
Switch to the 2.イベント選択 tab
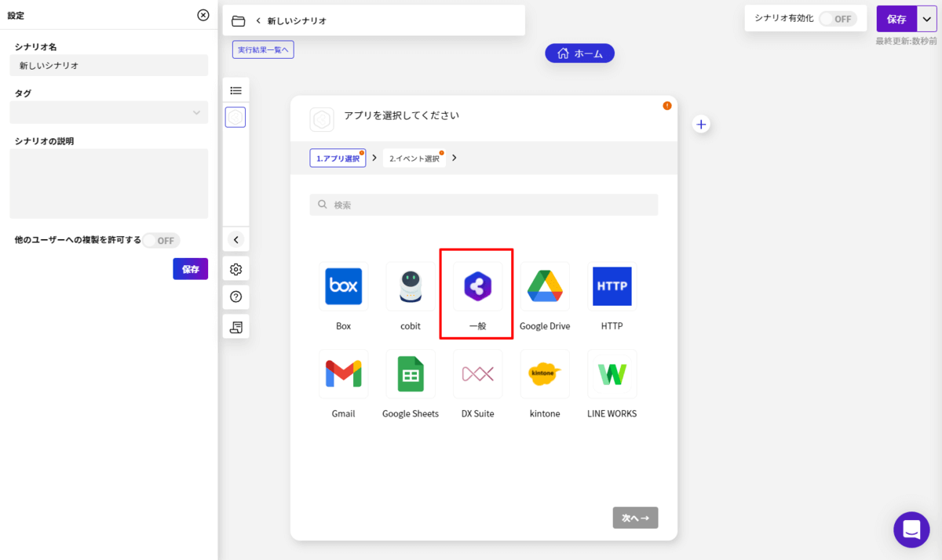(x=414, y=158)
